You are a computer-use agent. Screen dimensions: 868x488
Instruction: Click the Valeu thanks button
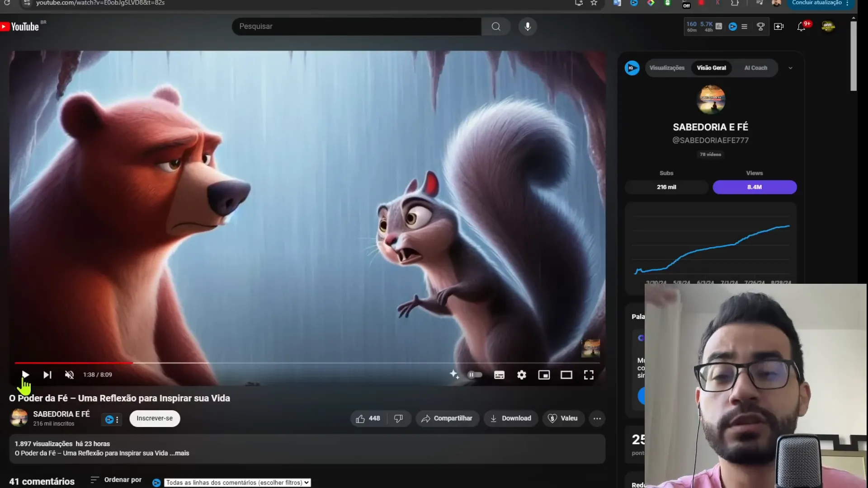[x=563, y=418]
